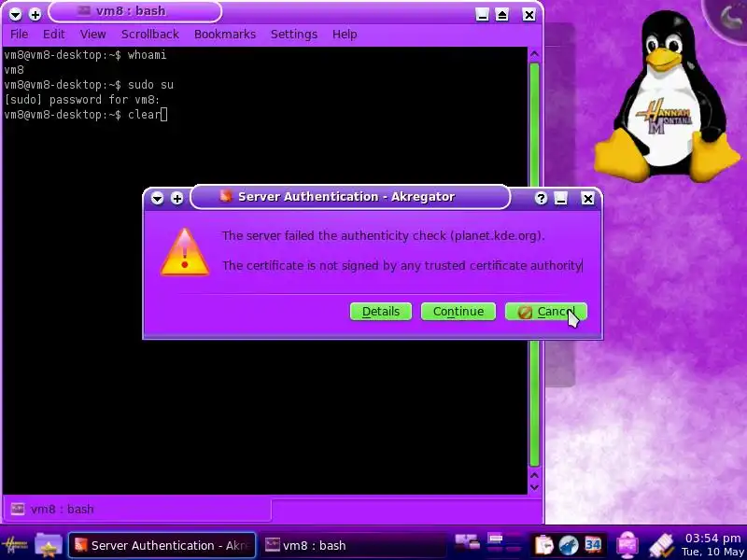
Task: Click the 'clear' prompt line in terminal
Action: coord(85,115)
